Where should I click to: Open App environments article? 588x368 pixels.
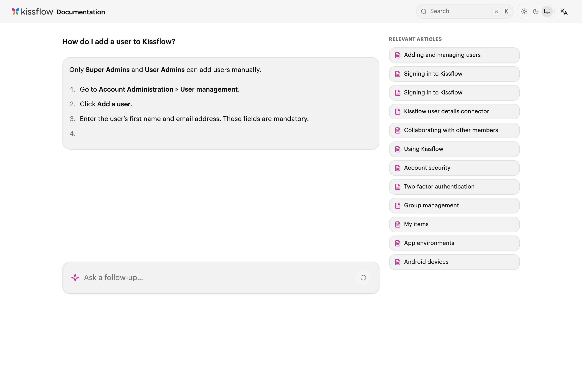click(x=454, y=243)
